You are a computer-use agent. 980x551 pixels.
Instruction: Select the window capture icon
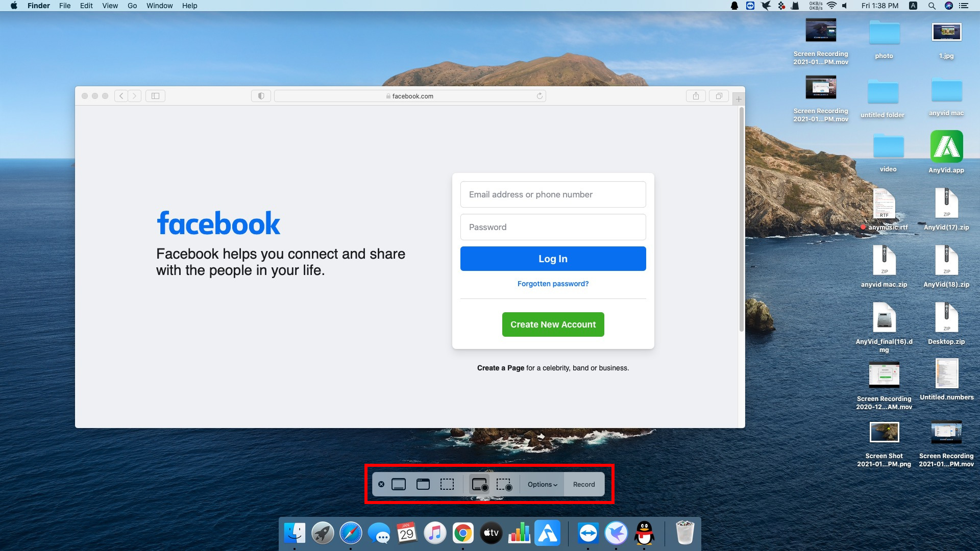tap(422, 484)
